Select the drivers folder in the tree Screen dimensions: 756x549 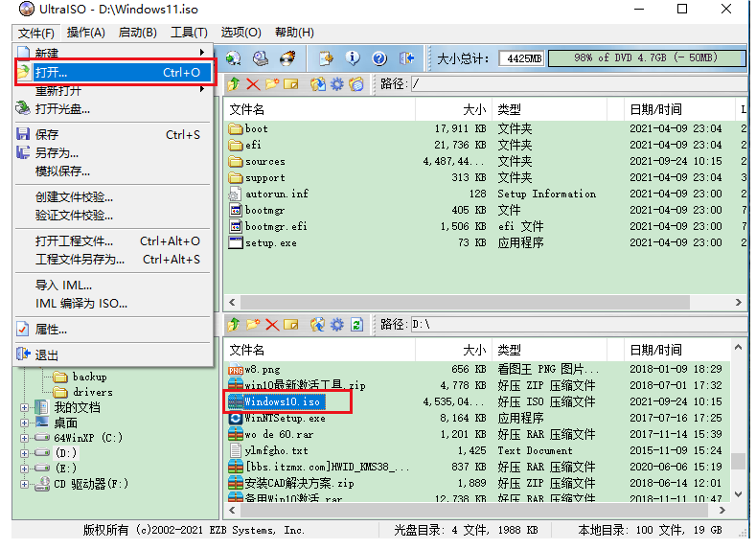coord(92,392)
